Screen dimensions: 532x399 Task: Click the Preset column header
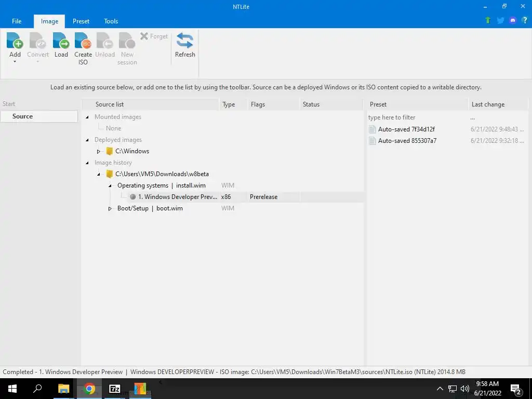(x=417, y=104)
